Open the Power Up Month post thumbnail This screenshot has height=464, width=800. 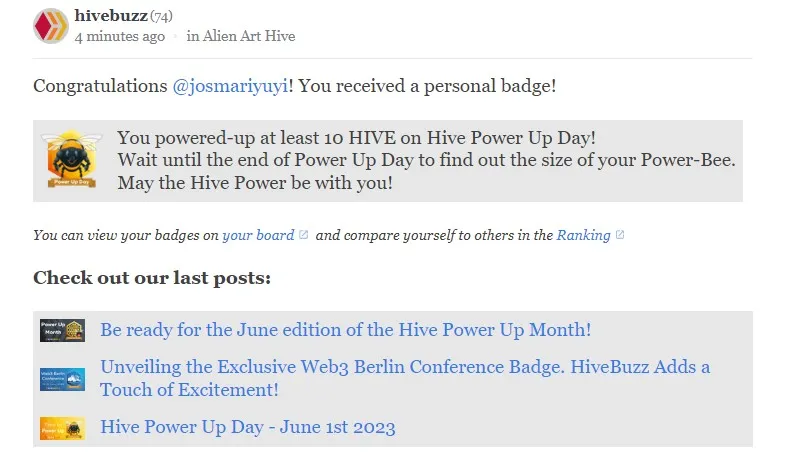(x=62, y=330)
